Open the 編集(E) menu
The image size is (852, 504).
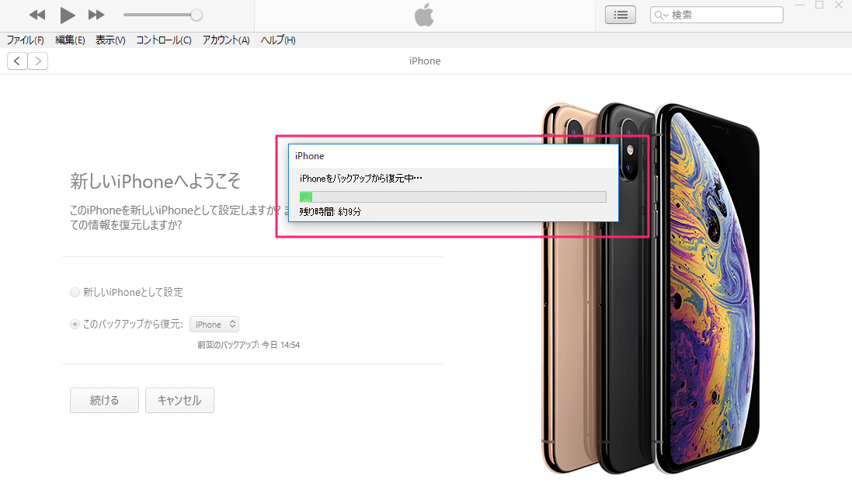(x=70, y=40)
